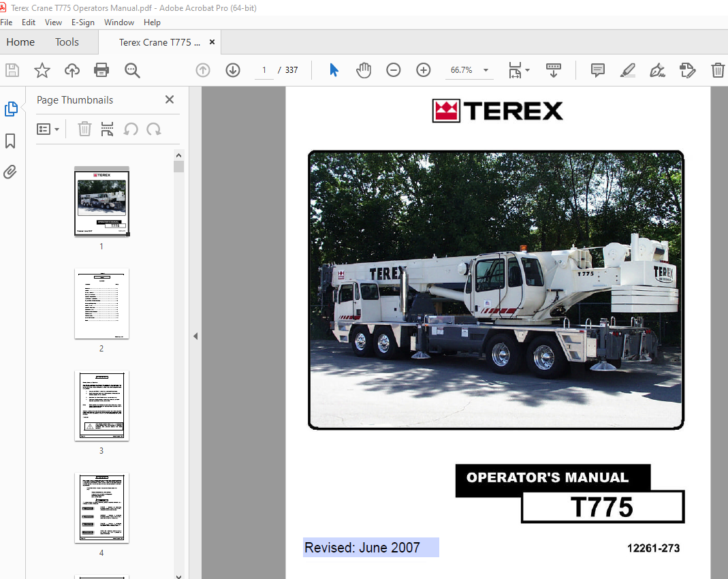Switch to the Home tab
728x579 pixels.
click(20, 42)
